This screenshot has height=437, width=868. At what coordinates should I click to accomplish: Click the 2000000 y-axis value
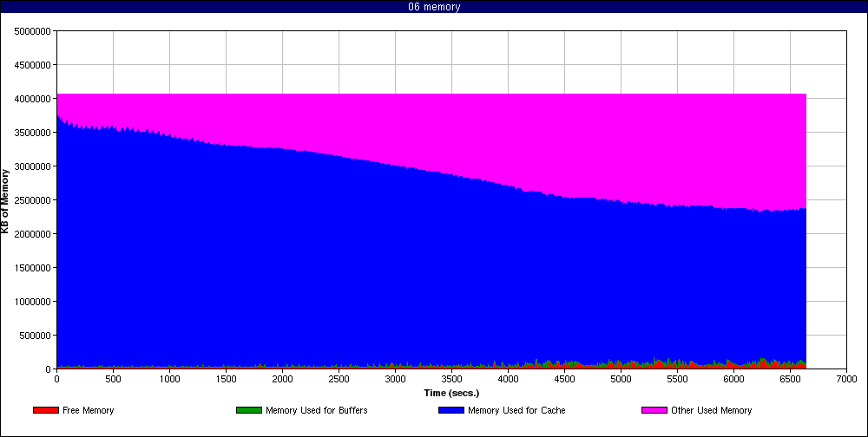pos(33,233)
